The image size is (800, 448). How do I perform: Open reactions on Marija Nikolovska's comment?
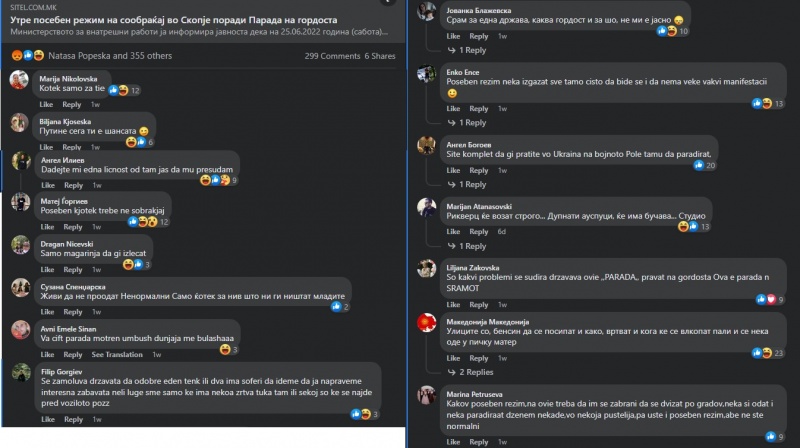pos(124,90)
